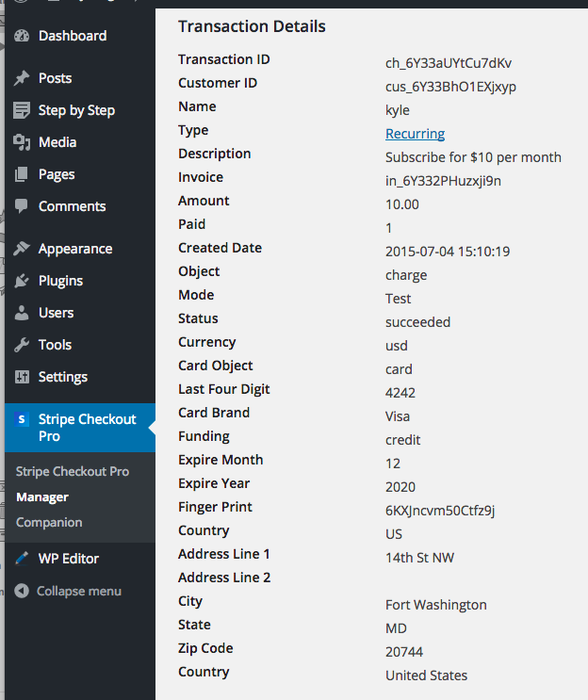Click the Posts pushpin icon
The height and width of the screenshot is (700, 588).
[x=22, y=78]
